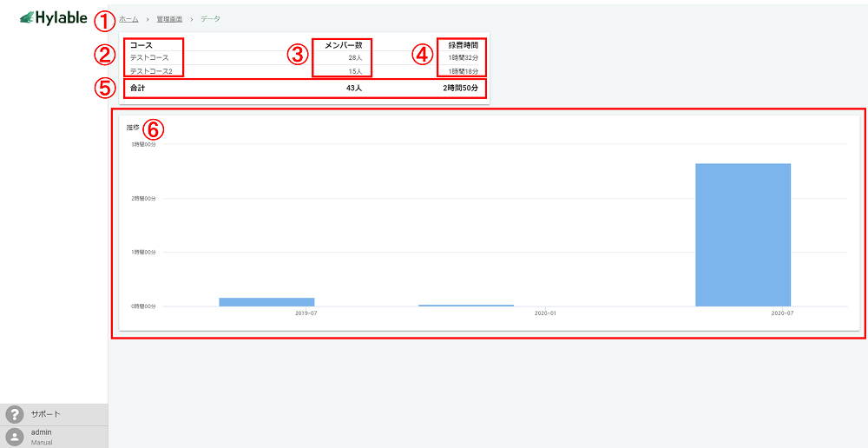Click the 合計 total row label
Screen dimensions: 868x448
137,88
